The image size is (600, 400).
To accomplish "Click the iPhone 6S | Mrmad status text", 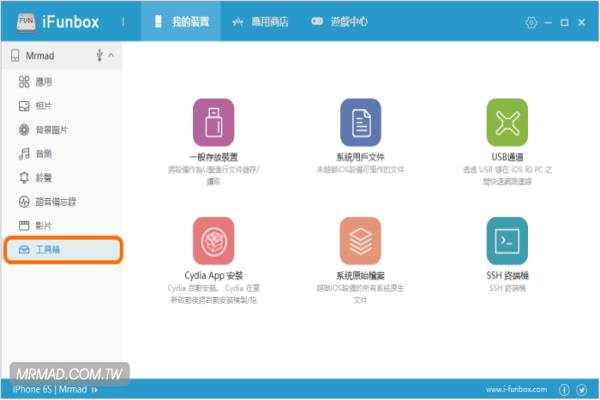I will [50, 389].
